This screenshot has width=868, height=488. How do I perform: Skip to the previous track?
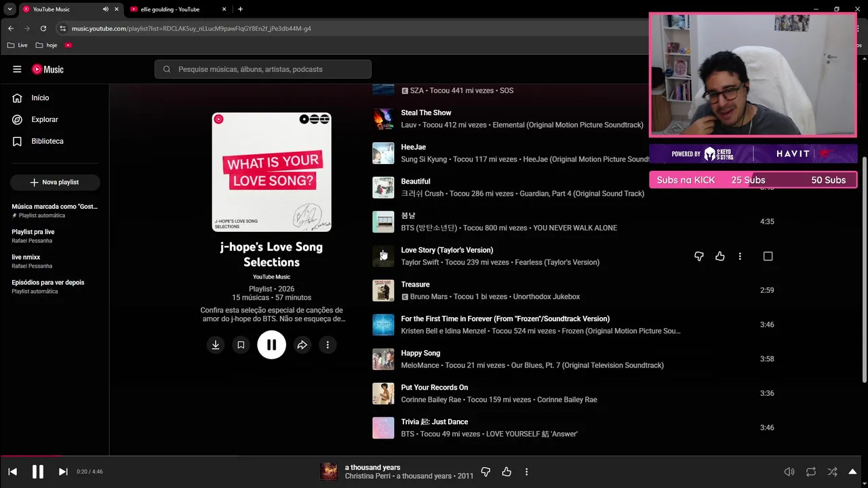tap(13, 472)
